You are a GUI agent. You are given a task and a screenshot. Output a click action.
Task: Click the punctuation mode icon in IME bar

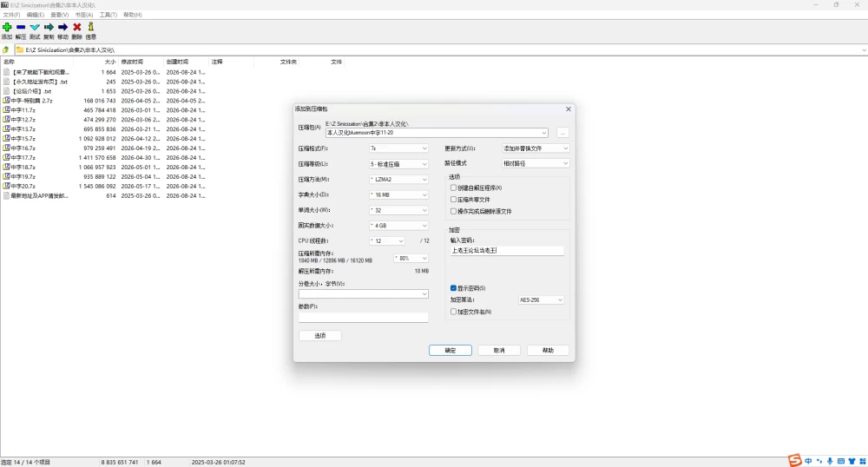click(x=819, y=461)
